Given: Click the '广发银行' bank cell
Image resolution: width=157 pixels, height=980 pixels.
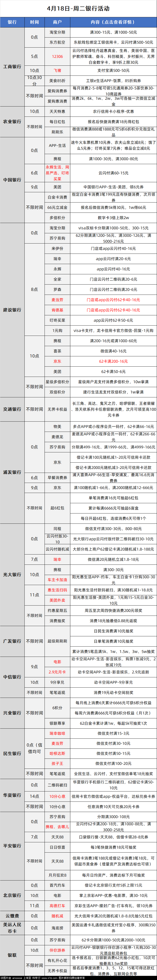Looking at the screenshot, I should tap(12, 641).
